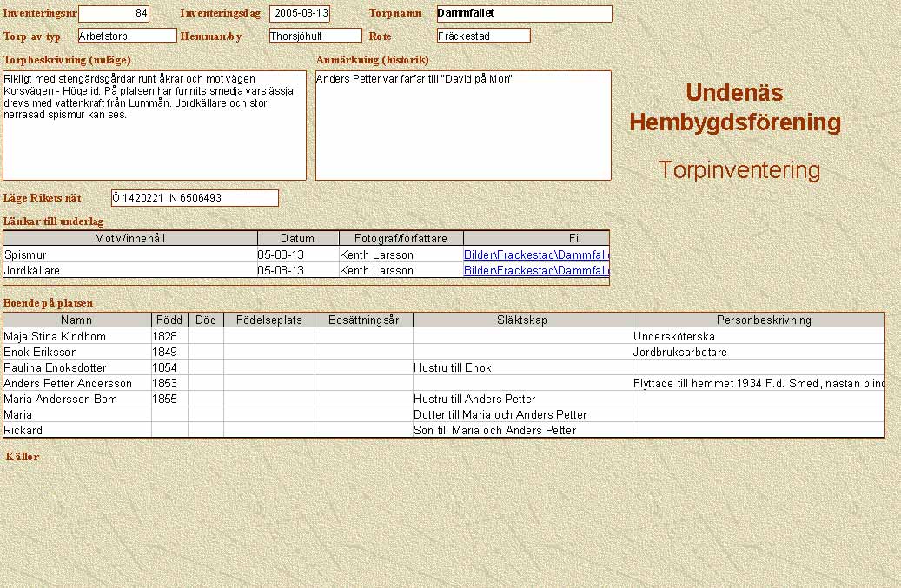
Task: Click the Fotograf/författare column header
Action: coord(401,239)
